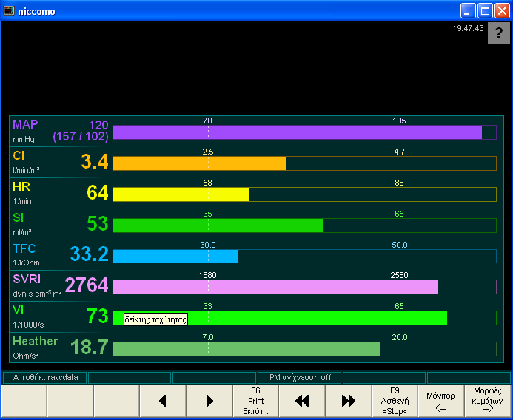513x420 pixels.
Task: Click the niccomo title bar app icon
Action: 8,11
